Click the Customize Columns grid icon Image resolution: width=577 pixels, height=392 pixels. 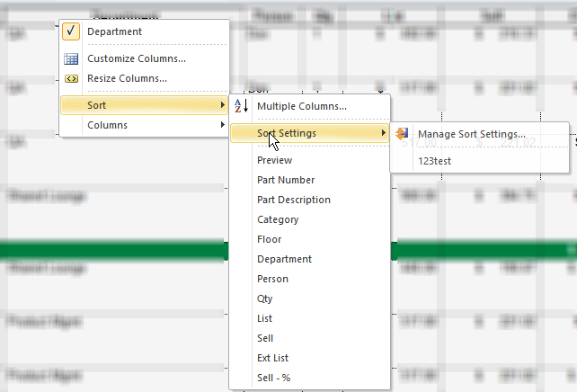(x=72, y=59)
